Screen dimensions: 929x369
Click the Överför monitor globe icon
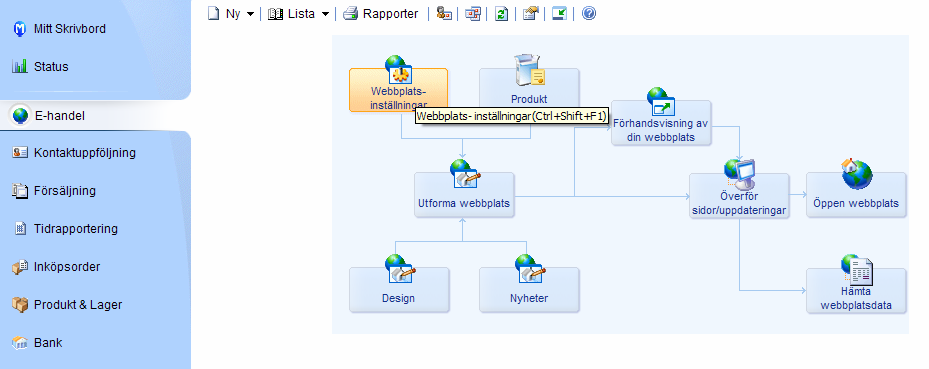739,175
